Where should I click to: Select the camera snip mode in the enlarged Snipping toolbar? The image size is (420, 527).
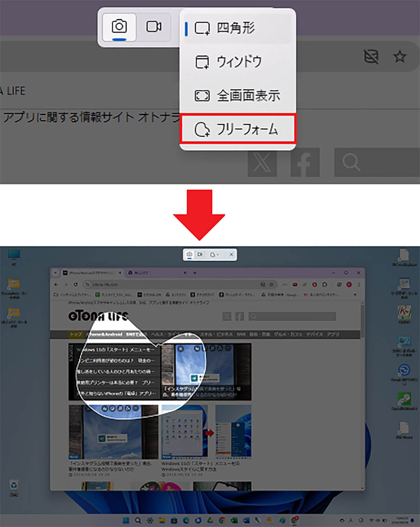click(119, 27)
